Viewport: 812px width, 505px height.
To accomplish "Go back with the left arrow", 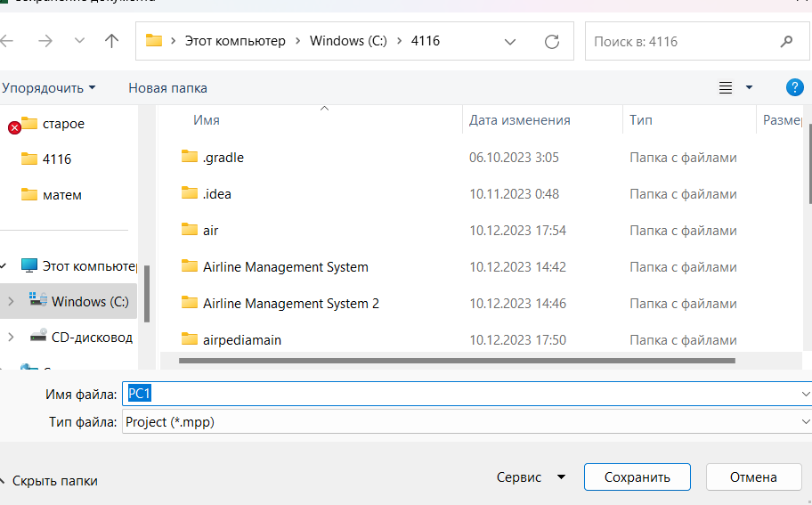I will (6, 41).
